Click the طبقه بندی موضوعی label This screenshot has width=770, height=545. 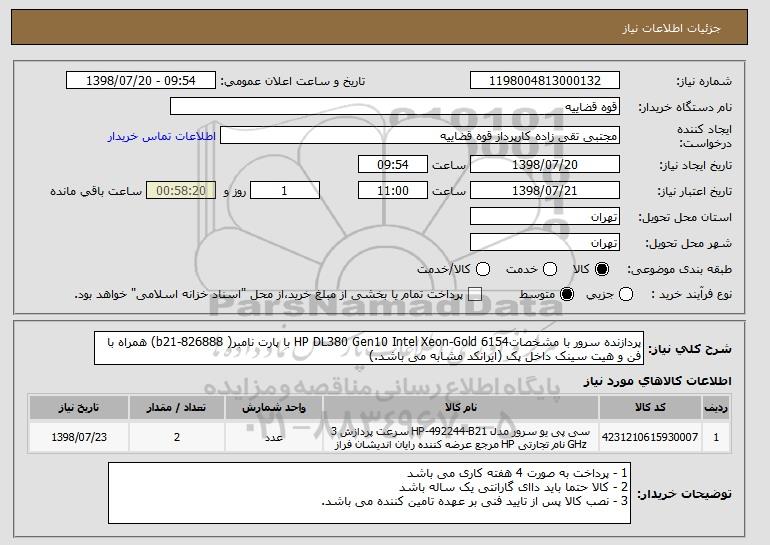pyautogui.click(x=679, y=269)
